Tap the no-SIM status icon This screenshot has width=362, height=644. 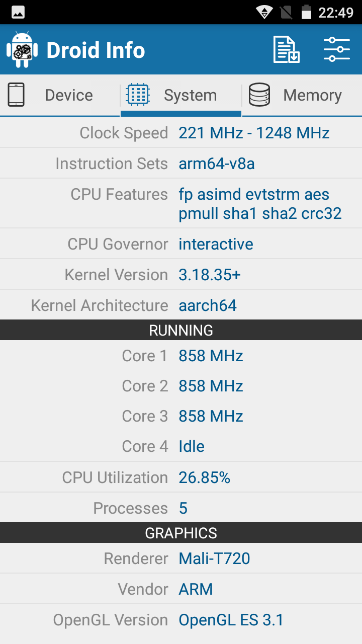[x=286, y=12]
